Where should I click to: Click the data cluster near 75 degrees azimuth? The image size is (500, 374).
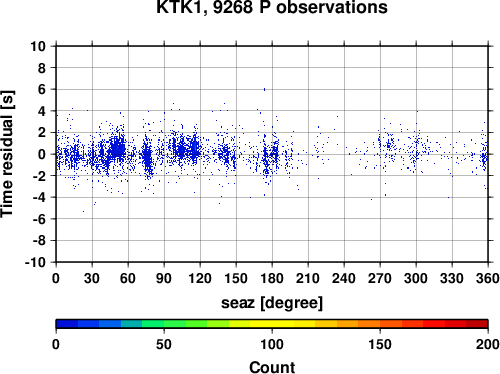(x=147, y=157)
